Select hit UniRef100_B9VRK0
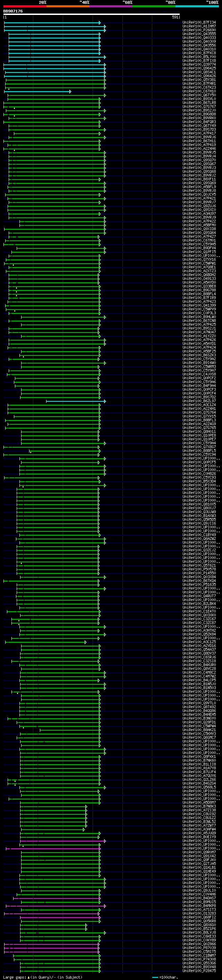 coord(199,118)
